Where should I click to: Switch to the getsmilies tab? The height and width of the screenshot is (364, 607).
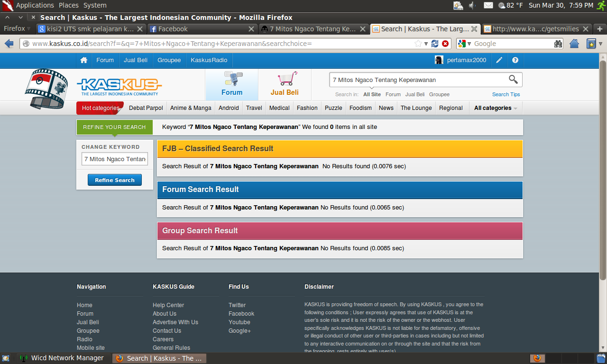click(536, 29)
